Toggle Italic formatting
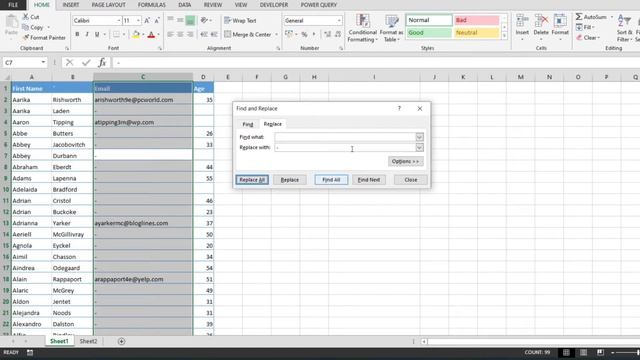The height and width of the screenshot is (360, 640). click(x=87, y=35)
